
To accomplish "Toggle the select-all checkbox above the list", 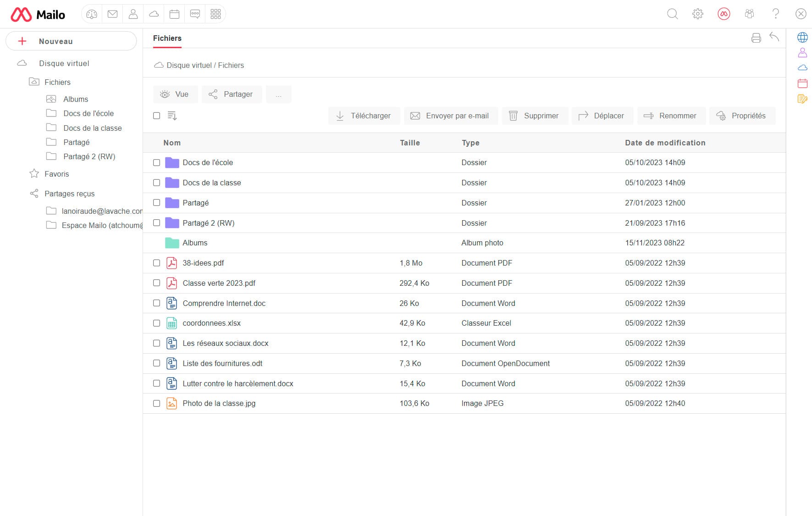I will (x=156, y=116).
